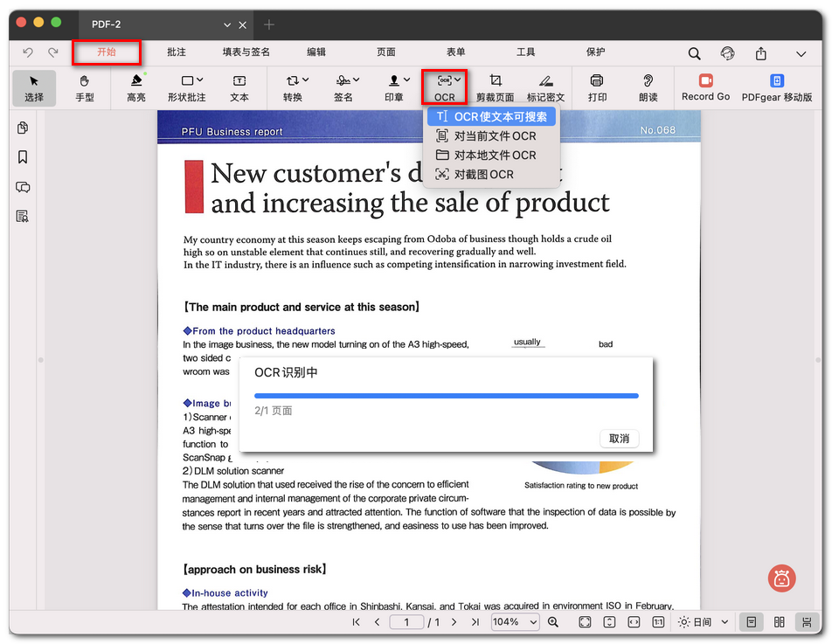Click the page number input field

pos(406,622)
